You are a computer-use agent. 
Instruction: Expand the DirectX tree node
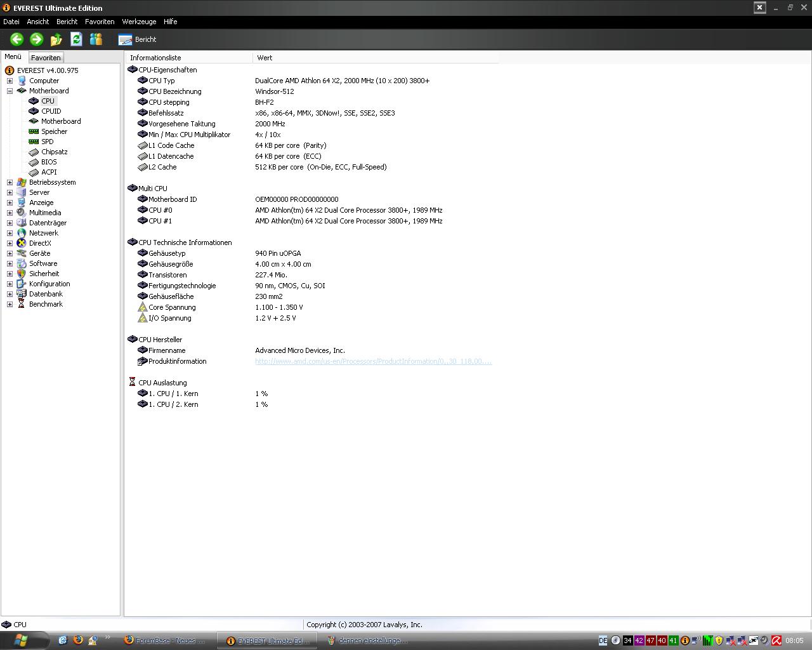coord(10,243)
